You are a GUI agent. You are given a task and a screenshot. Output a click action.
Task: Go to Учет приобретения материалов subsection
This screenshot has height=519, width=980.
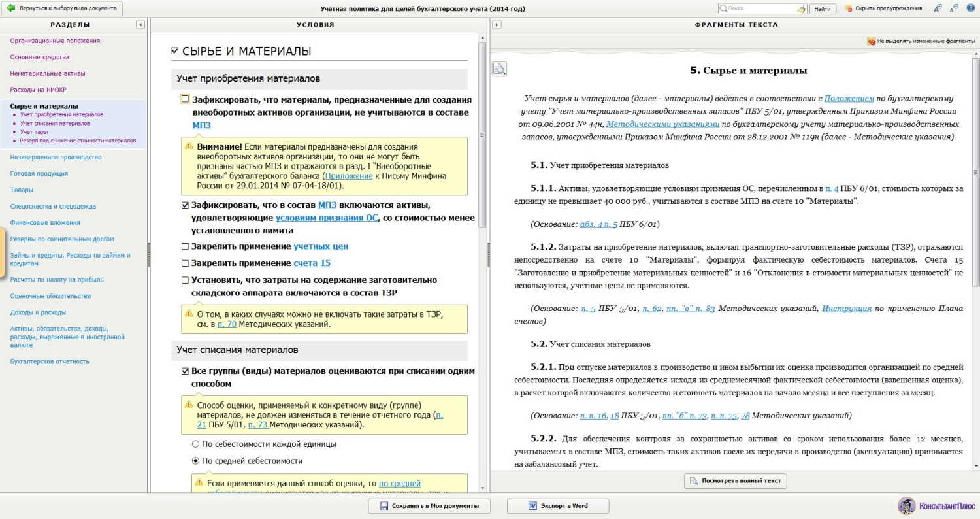61,114
